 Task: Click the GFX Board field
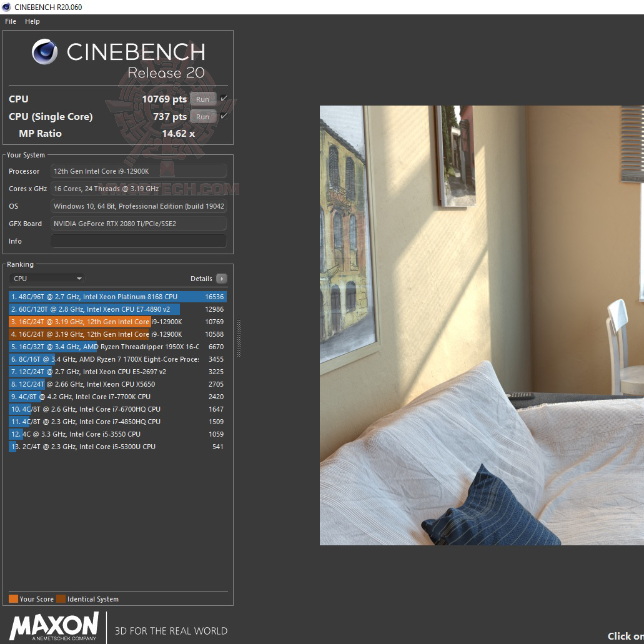(139, 224)
